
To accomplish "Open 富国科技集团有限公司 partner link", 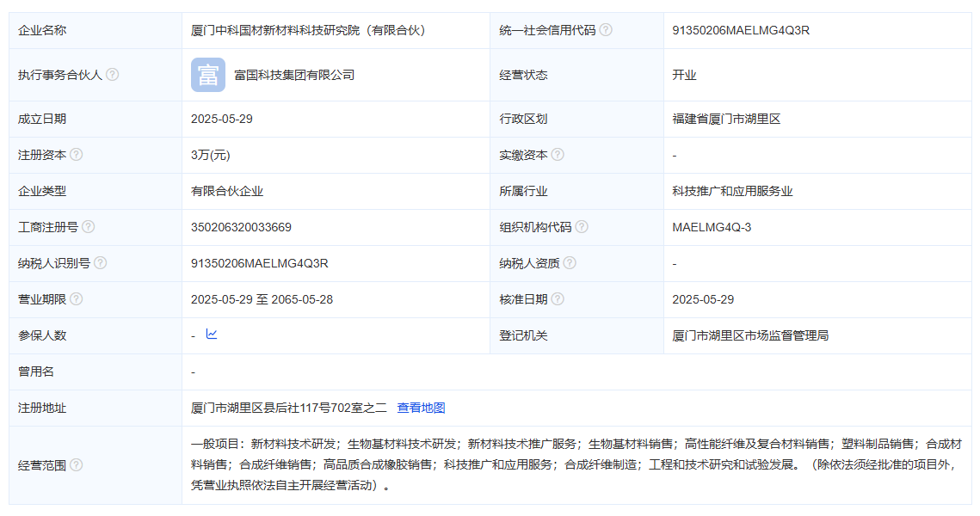I will point(294,75).
